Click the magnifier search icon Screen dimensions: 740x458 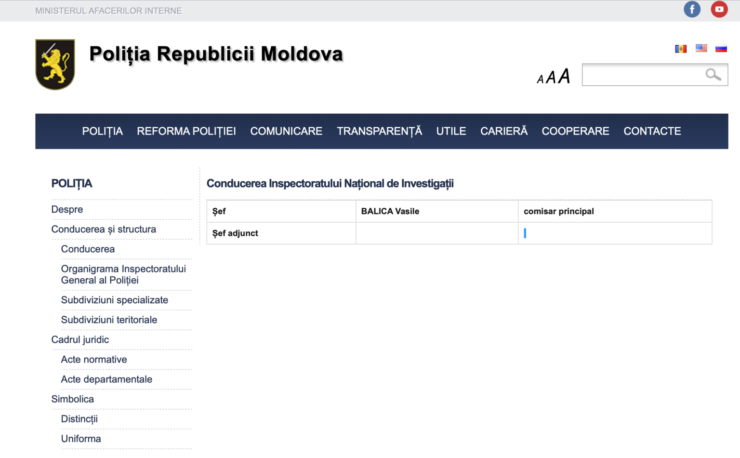coord(713,75)
